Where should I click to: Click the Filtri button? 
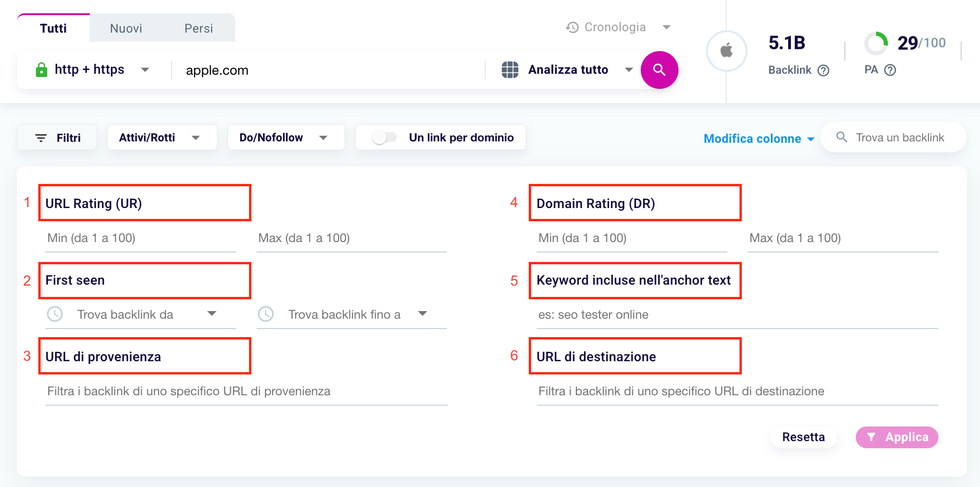(x=57, y=138)
